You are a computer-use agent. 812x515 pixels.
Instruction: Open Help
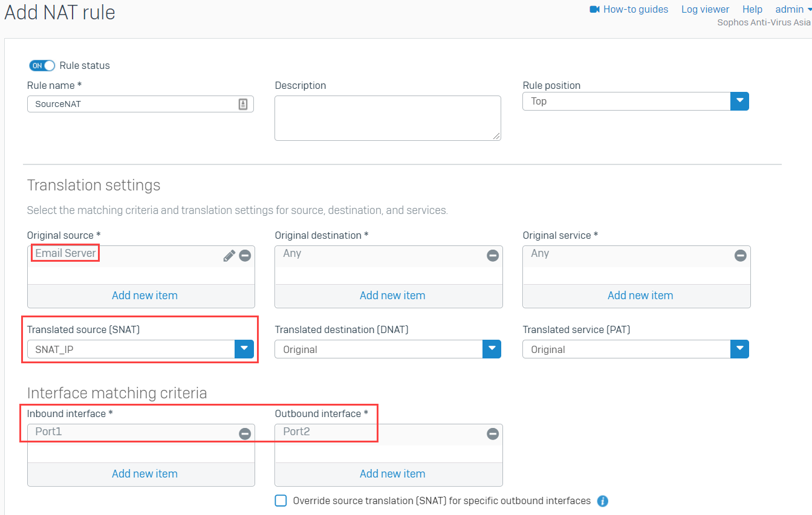pyautogui.click(x=752, y=9)
